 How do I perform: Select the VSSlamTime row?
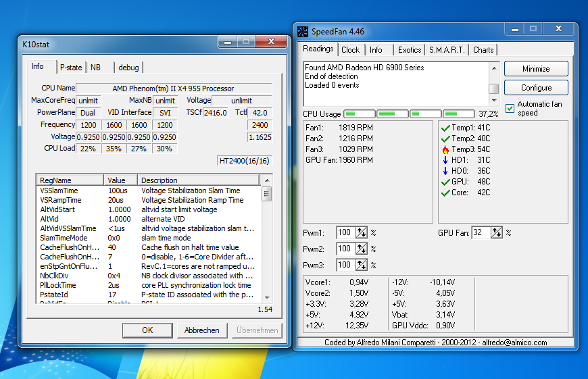pos(149,191)
